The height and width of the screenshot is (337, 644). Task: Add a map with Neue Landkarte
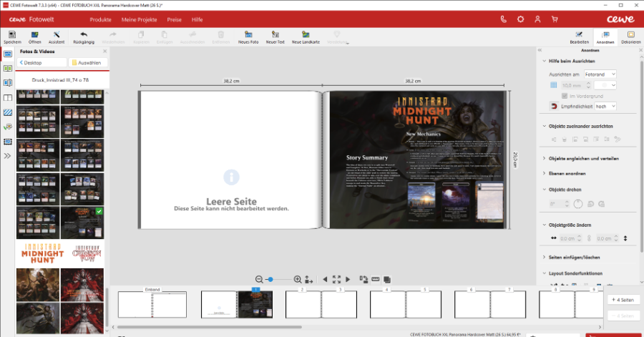pos(306,35)
